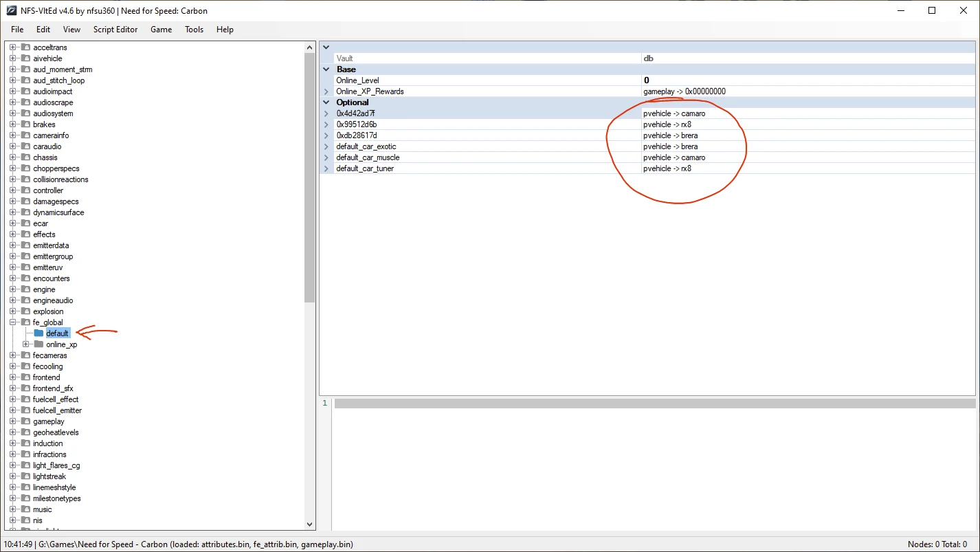Click the tree panel vertical scrollbar thumb
Image resolution: width=980 pixels, height=552 pixels.
tap(309, 177)
